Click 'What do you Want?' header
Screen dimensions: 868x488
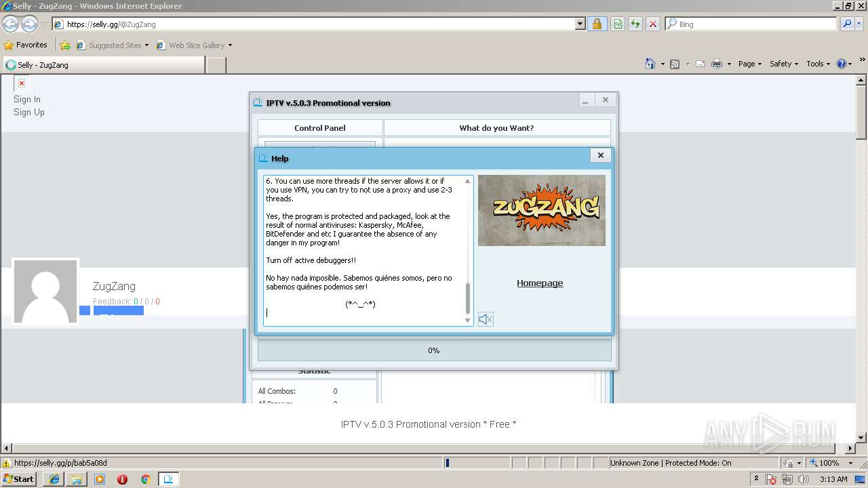497,127
